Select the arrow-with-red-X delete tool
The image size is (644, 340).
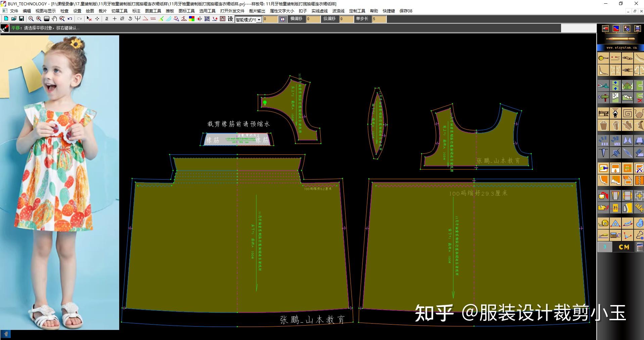coord(89,19)
